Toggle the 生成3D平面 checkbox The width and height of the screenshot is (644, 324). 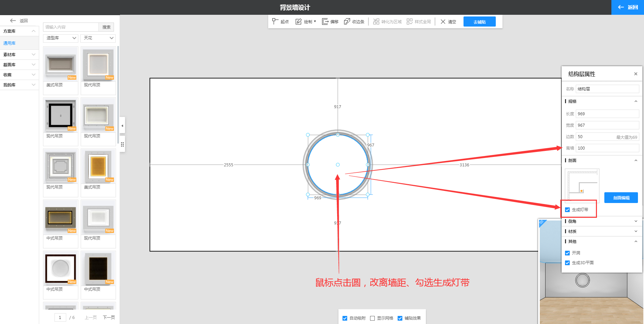pyautogui.click(x=567, y=263)
